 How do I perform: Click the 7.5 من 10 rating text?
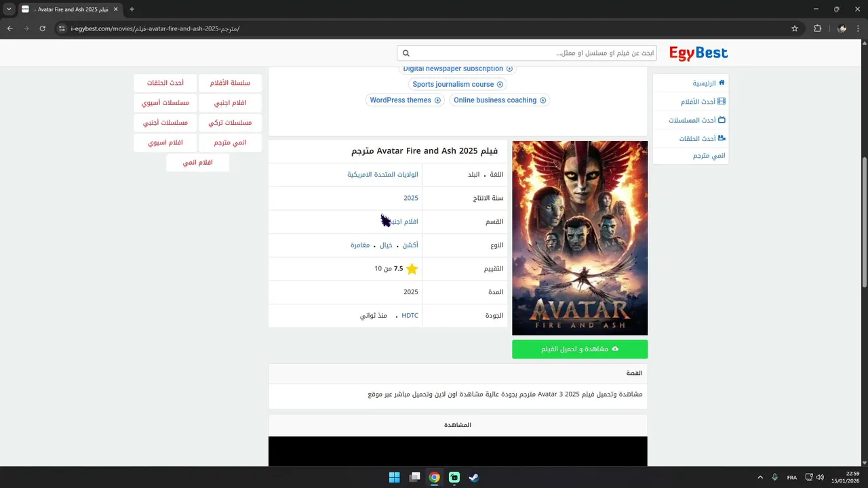coord(389,268)
